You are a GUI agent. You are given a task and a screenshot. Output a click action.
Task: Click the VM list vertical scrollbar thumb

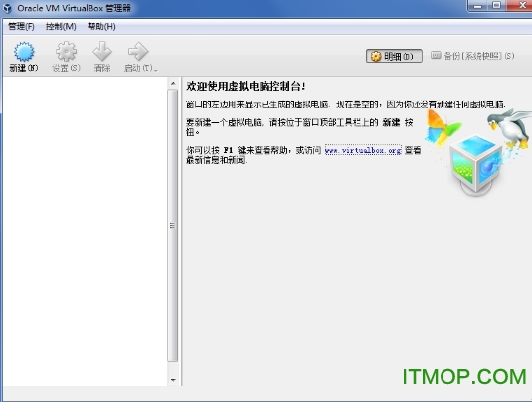click(x=173, y=225)
